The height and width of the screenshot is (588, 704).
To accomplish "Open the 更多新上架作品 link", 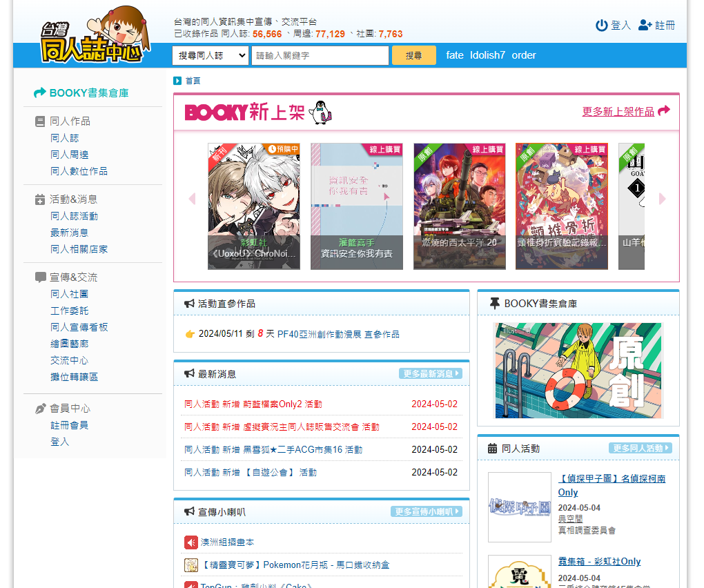I will pos(618,112).
